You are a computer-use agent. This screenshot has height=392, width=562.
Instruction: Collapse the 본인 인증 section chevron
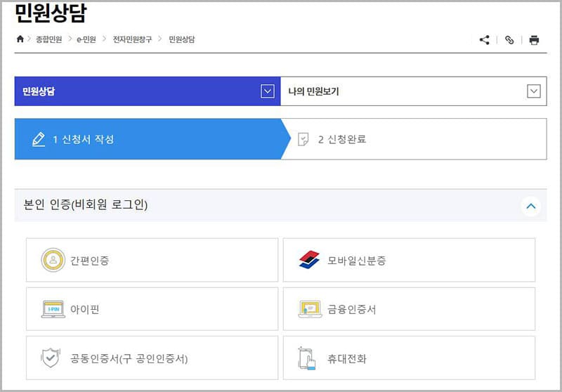[x=530, y=206]
